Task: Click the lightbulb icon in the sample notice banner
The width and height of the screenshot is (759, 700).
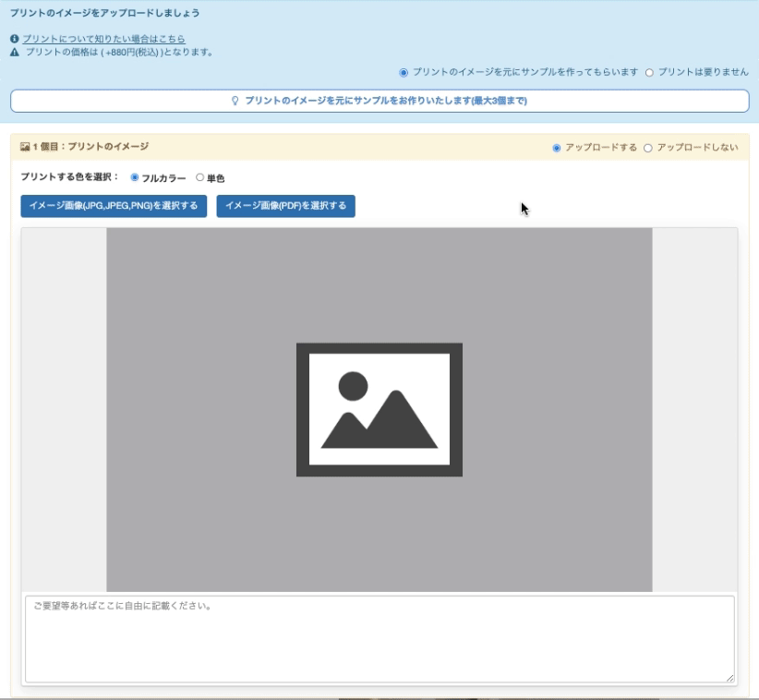Action: pos(235,101)
